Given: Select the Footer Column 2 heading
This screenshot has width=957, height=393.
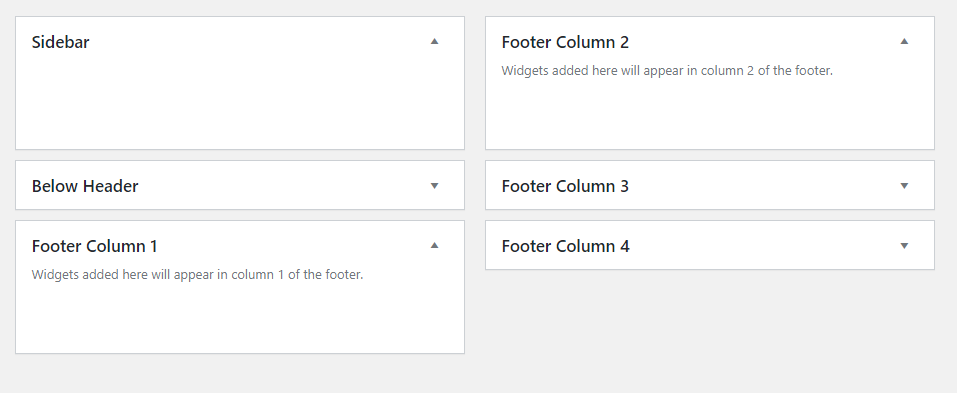Looking at the screenshot, I should tap(565, 42).
